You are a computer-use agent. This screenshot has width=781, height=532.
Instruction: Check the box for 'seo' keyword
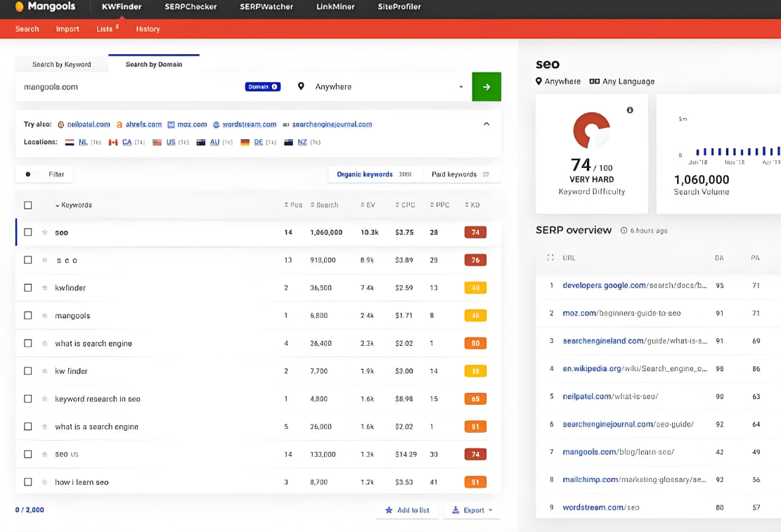point(28,232)
